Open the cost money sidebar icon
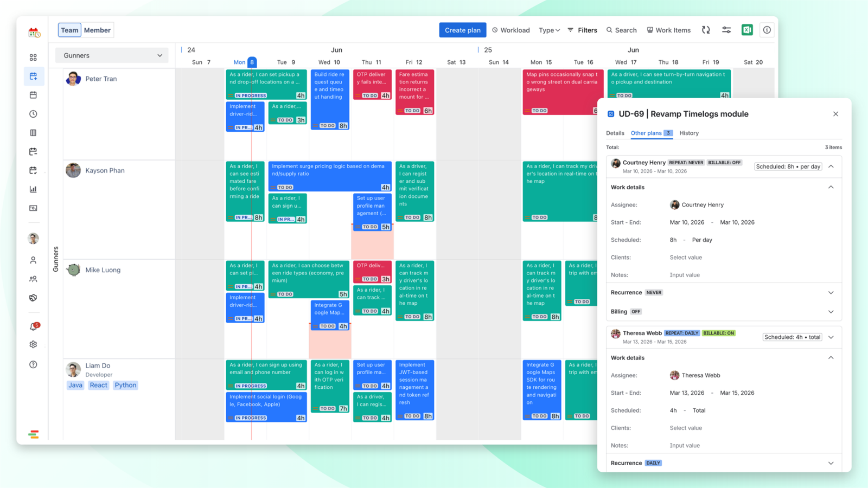 (33, 208)
